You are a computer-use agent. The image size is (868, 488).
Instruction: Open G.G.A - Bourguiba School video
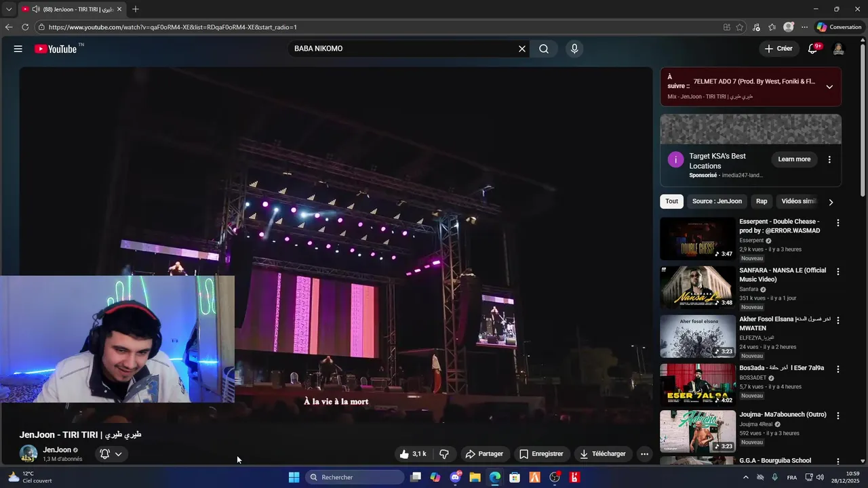(x=775, y=461)
